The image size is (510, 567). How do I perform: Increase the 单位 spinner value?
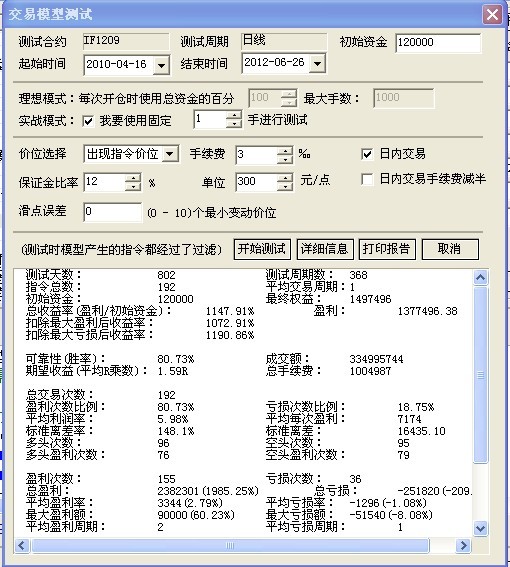tap(285, 178)
